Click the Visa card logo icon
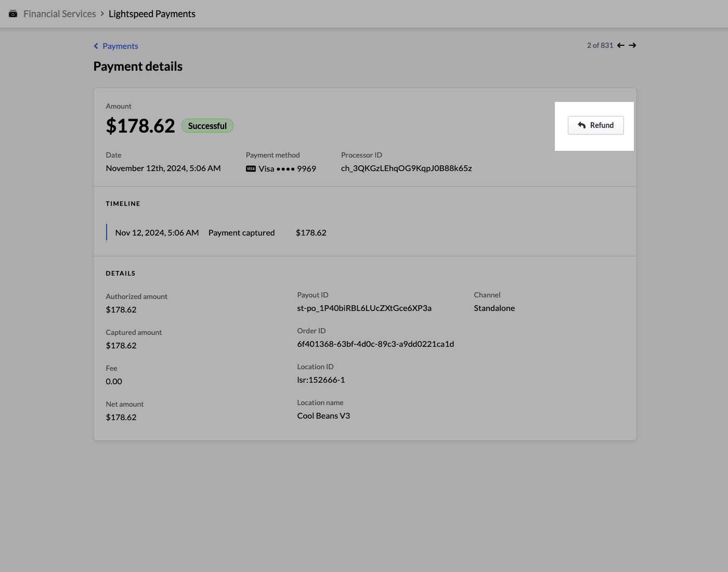 pos(251,168)
